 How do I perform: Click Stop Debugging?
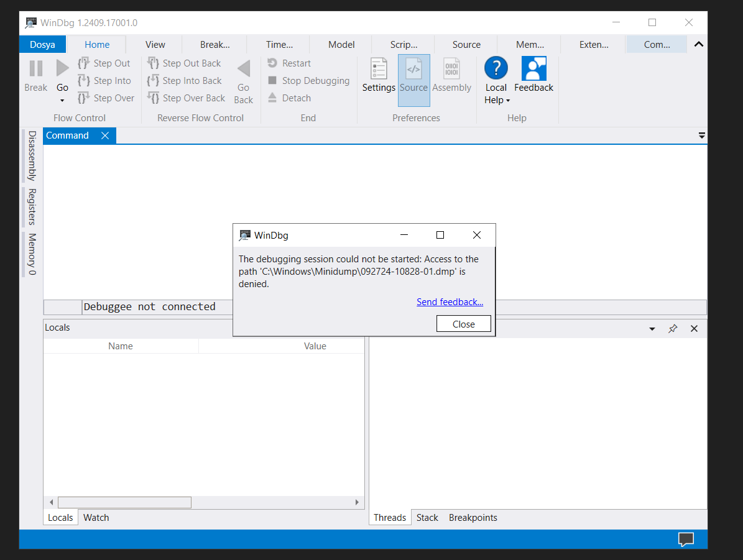tap(309, 81)
